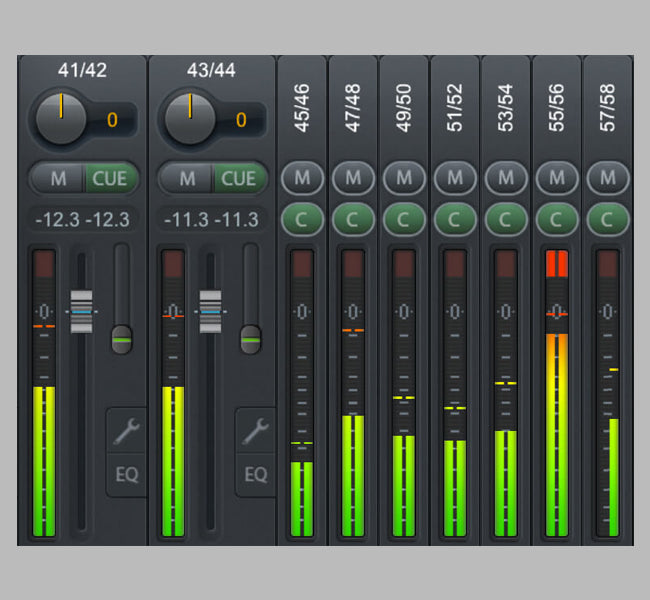Open EQ panel for channel 41/42

click(127, 475)
